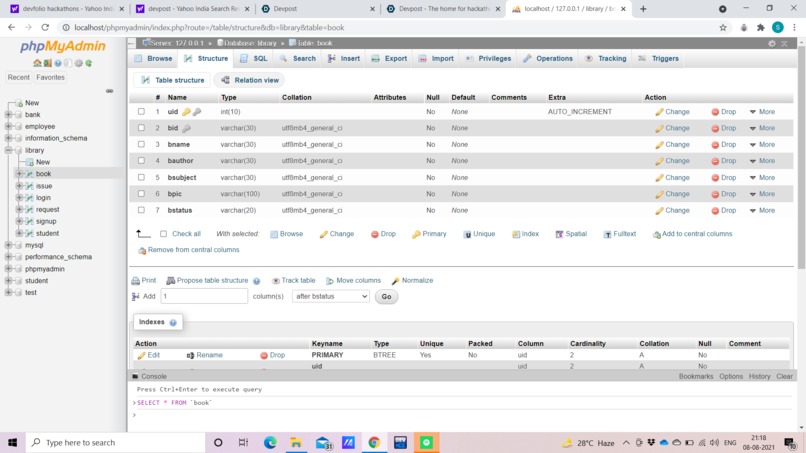The height and width of the screenshot is (453, 806).
Task: Tick the Check all checkbox
Action: (x=163, y=234)
